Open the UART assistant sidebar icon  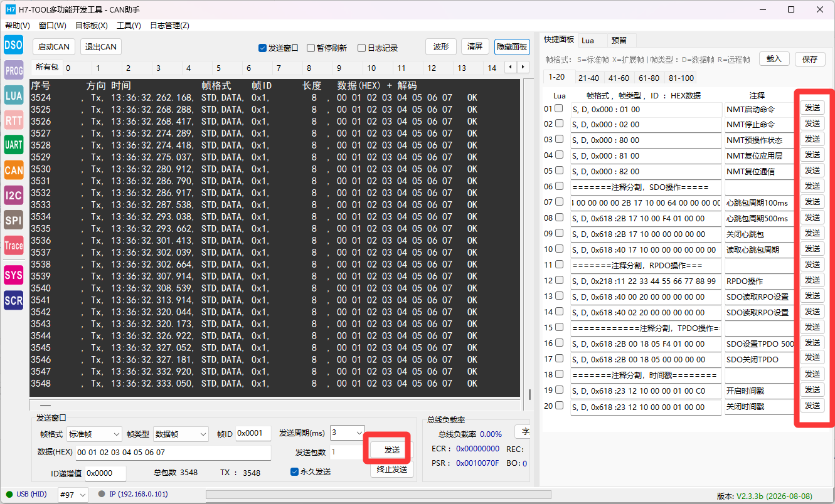[x=14, y=145]
